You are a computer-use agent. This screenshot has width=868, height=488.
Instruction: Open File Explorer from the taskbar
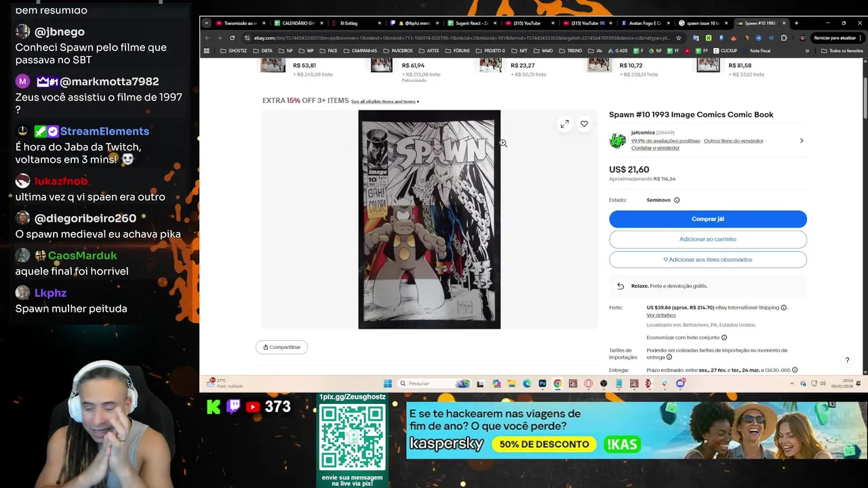pyautogui.click(x=512, y=384)
